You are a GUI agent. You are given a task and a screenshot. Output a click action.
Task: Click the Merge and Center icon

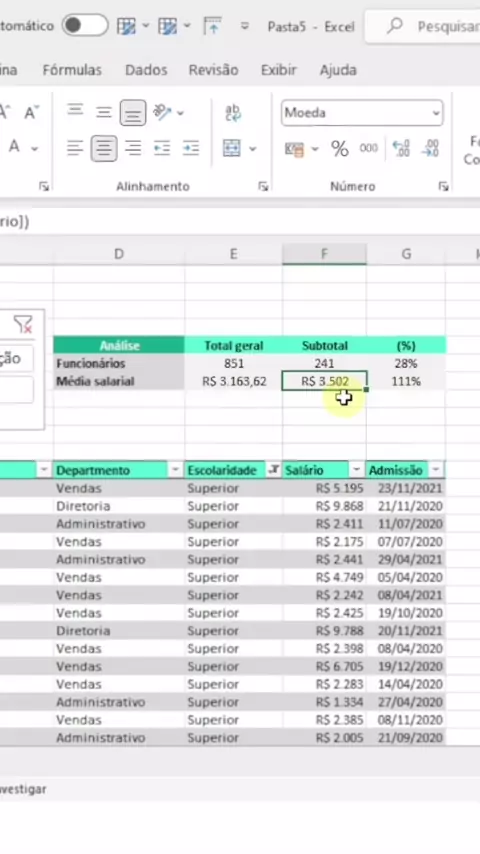tap(232, 148)
